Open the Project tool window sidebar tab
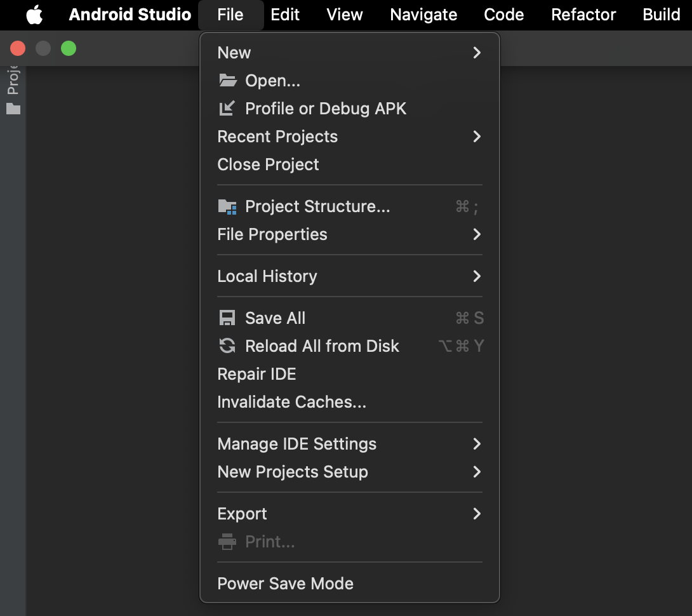The width and height of the screenshot is (692, 616). (13, 81)
